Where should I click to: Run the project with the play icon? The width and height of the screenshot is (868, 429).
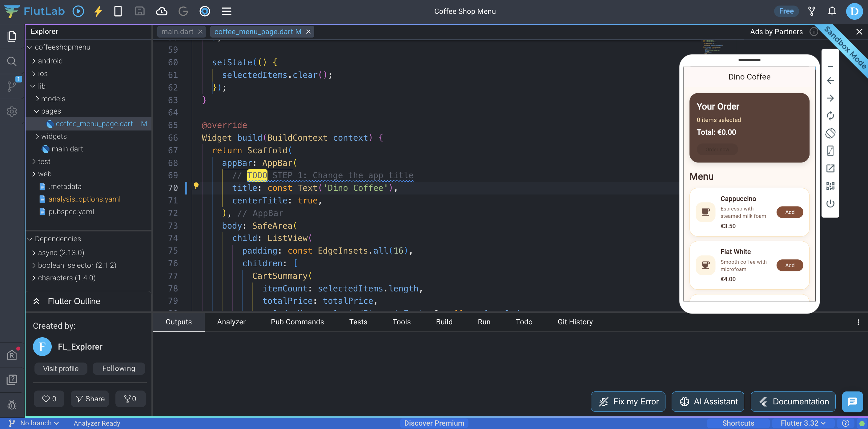[78, 11]
